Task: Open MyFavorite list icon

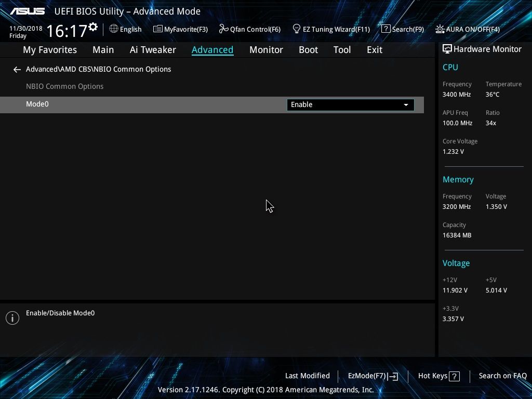Action: click(x=158, y=29)
